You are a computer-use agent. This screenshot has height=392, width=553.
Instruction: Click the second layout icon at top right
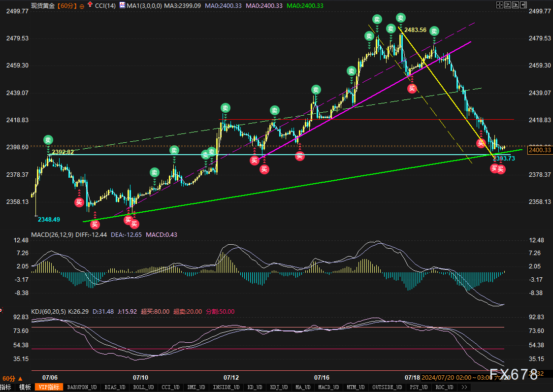[x=508, y=5]
